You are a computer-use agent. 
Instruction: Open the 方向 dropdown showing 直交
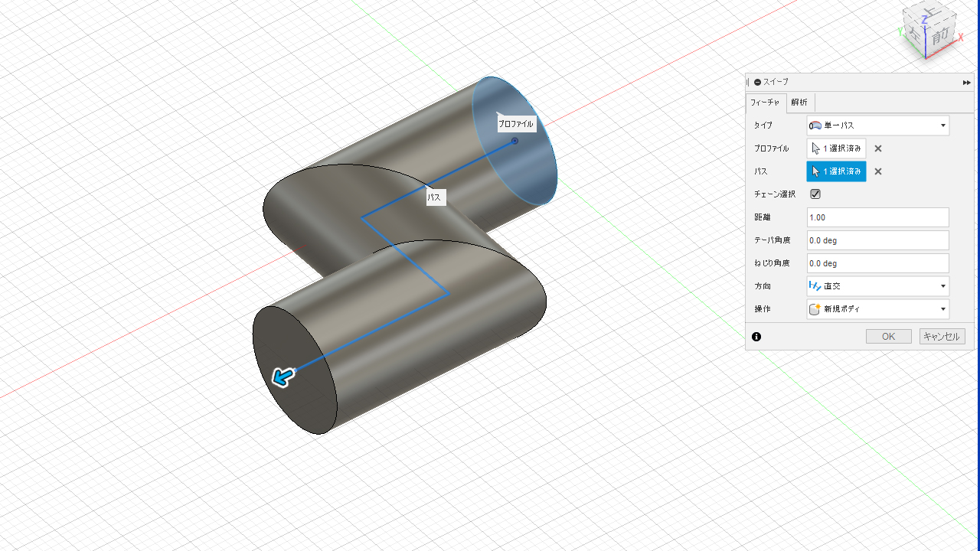pos(877,286)
